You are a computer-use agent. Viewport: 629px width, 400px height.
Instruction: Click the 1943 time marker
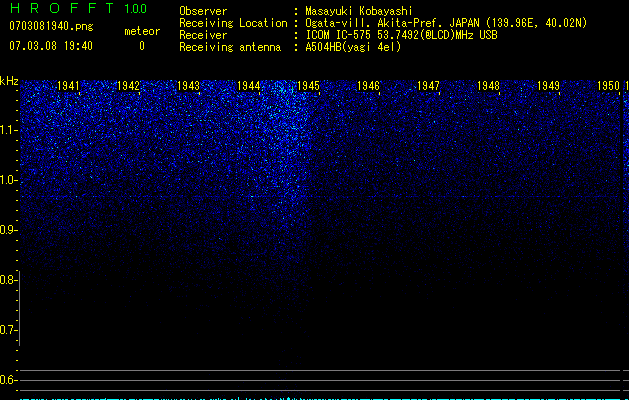(189, 86)
